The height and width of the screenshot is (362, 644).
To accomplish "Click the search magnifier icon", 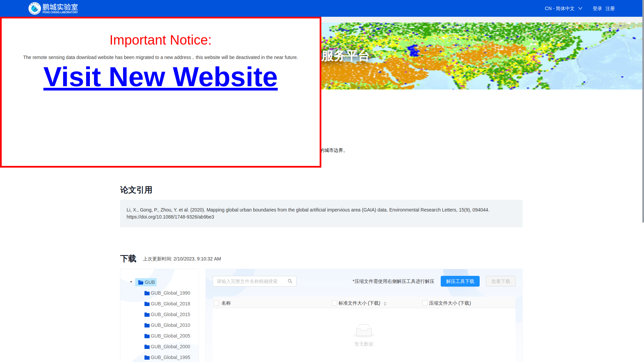I will point(290,281).
